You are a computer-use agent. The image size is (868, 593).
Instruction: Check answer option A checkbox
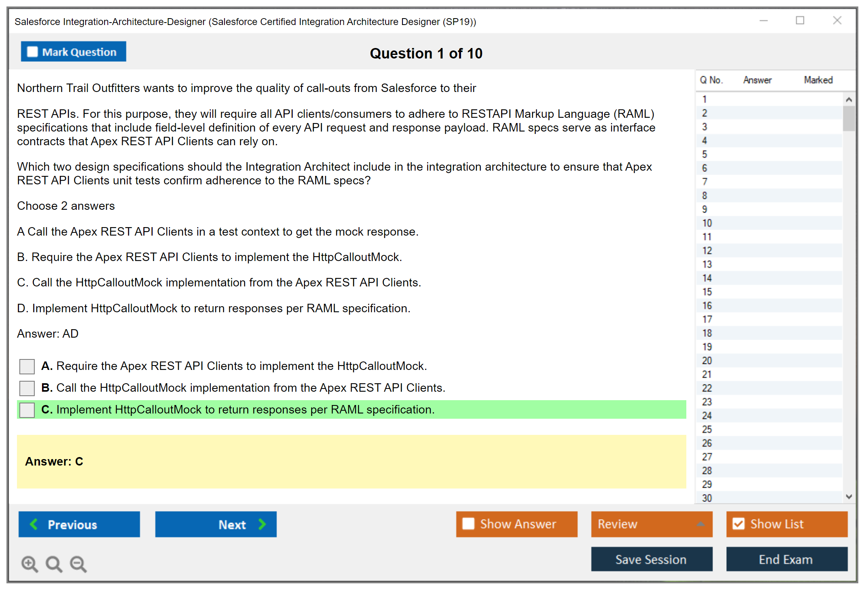pyautogui.click(x=27, y=366)
